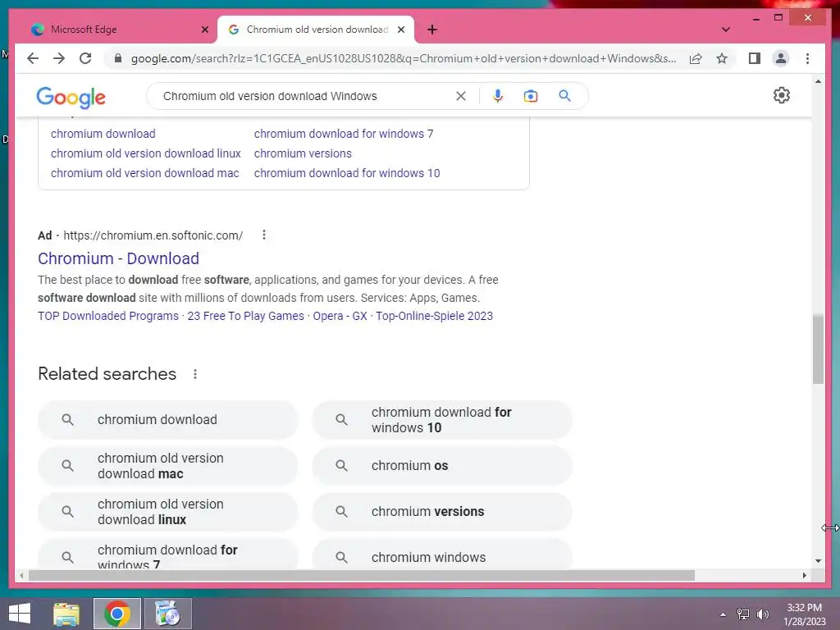Click the scroll down arrow
840x630 pixels.
[818, 561]
